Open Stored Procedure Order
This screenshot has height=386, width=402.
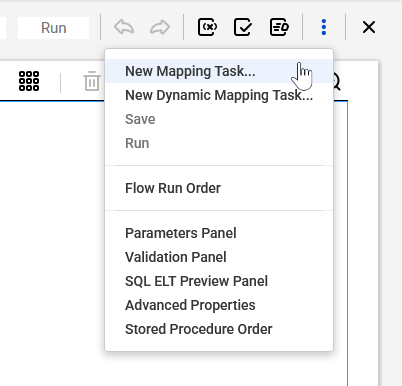pyautogui.click(x=219, y=329)
